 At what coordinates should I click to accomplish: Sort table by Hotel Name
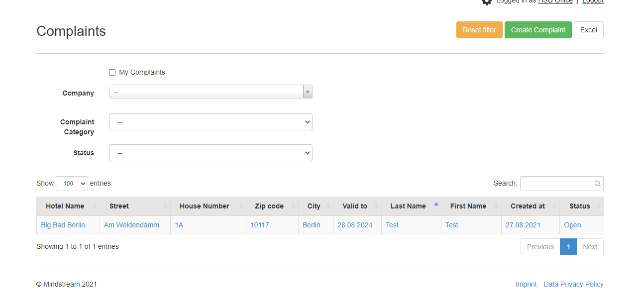pyautogui.click(x=65, y=206)
